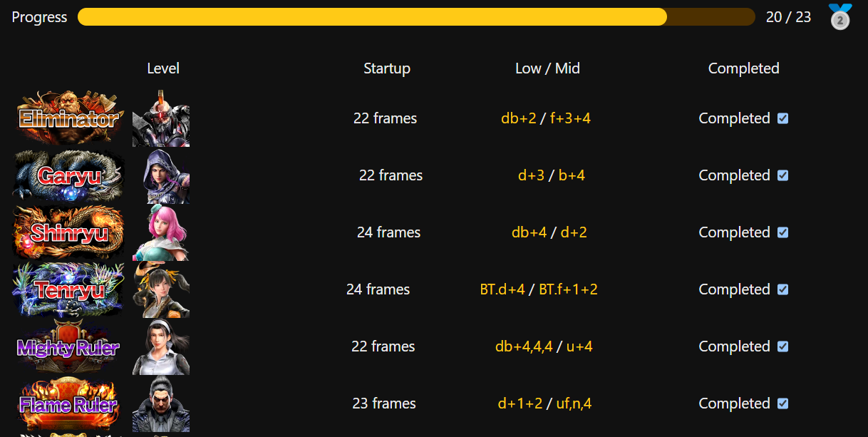
Task: Click the BT.f+1+2 mid move link
Action: pos(568,289)
